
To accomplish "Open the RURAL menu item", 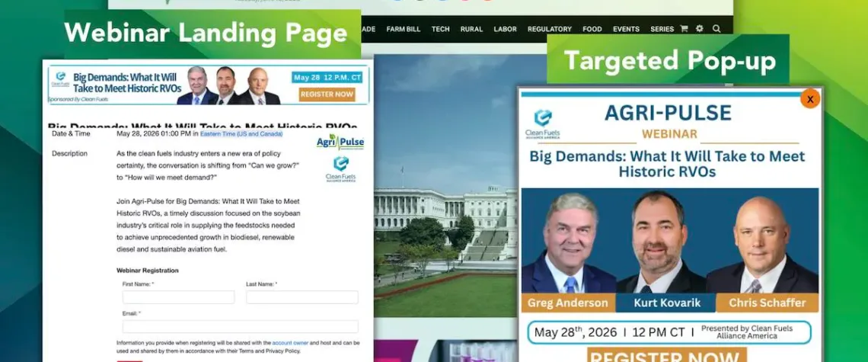I will tap(471, 30).
